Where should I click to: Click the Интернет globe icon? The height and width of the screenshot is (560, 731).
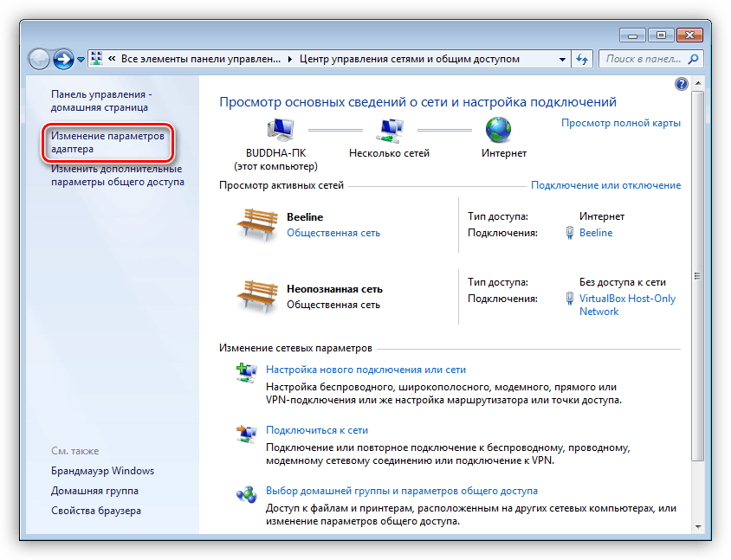(498, 130)
